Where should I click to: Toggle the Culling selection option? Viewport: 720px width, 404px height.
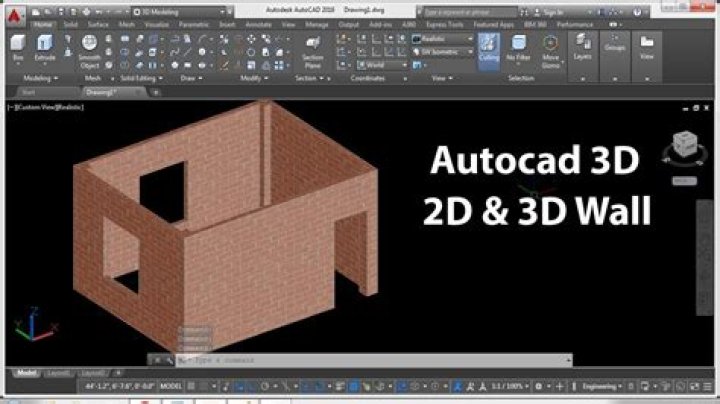[x=487, y=46]
